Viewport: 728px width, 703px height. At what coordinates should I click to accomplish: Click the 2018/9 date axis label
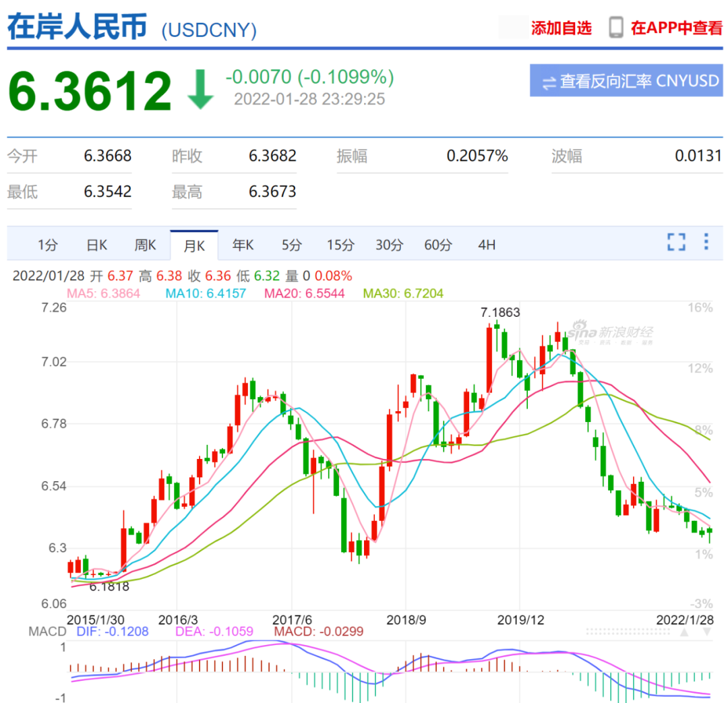click(406, 619)
